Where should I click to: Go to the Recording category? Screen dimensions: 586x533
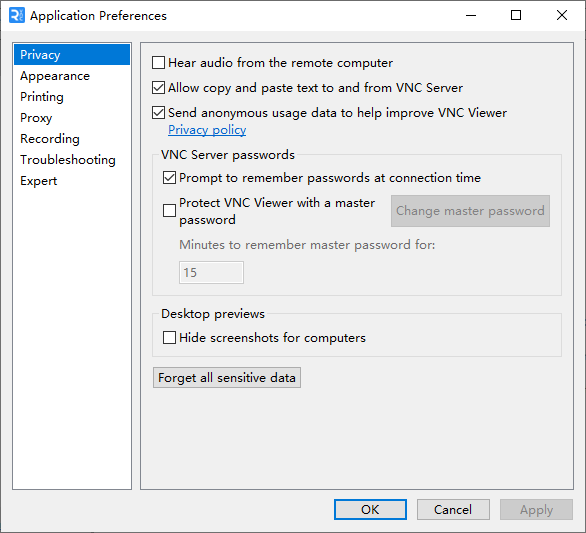pyautogui.click(x=72, y=139)
